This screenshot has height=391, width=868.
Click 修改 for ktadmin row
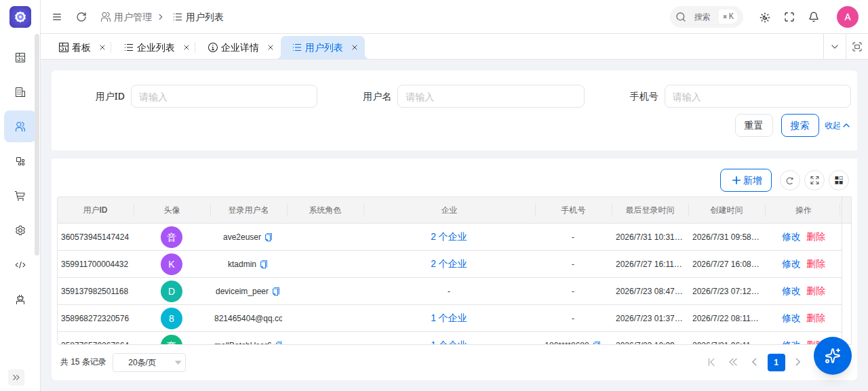coord(791,264)
